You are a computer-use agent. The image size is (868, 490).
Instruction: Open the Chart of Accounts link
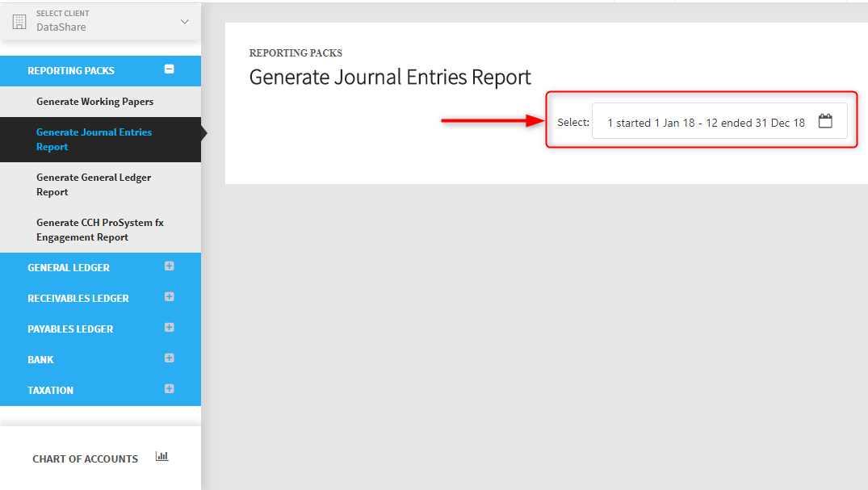pos(86,459)
